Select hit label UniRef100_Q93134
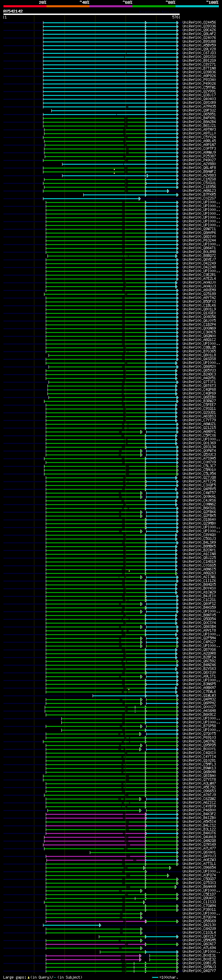Image resolution: width=222 pixels, height=980 pixels. pyautogui.click(x=199, y=447)
